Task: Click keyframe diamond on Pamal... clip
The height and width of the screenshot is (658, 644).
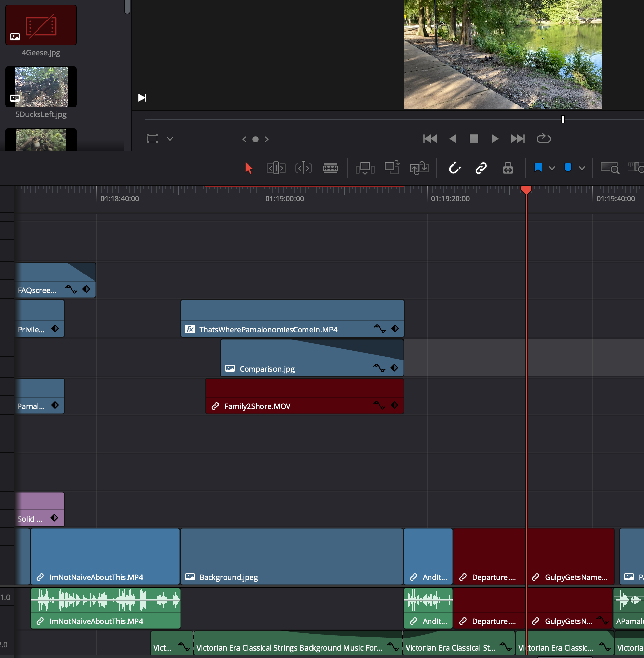Action: (x=55, y=405)
